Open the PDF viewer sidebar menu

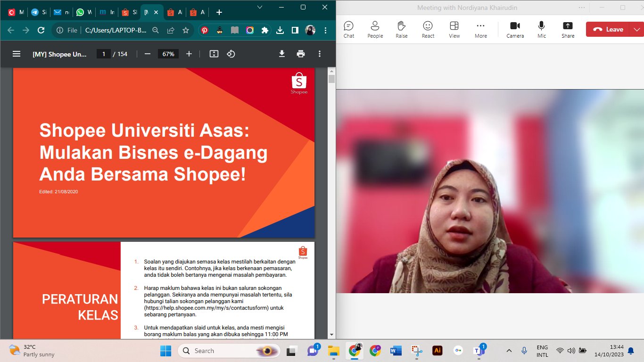coord(17,54)
